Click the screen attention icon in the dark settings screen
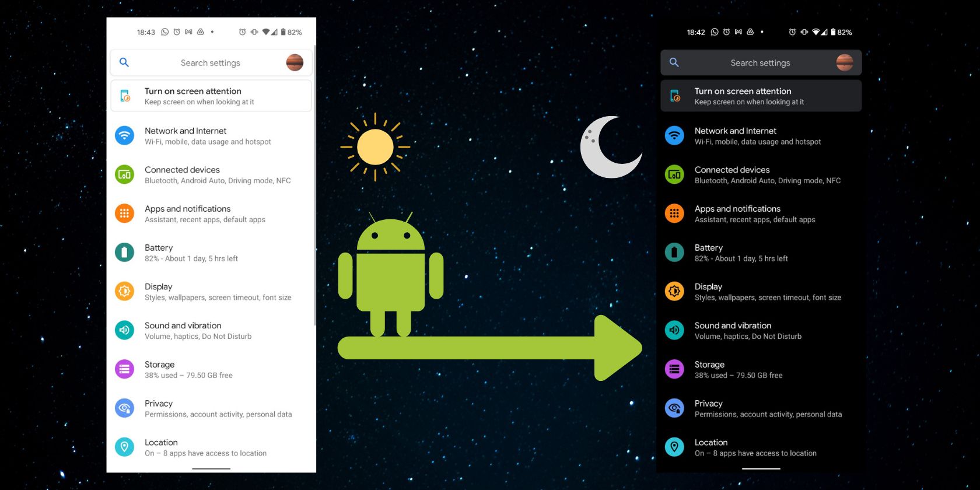The width and height of the screenshot is (980, 490). 675,96
